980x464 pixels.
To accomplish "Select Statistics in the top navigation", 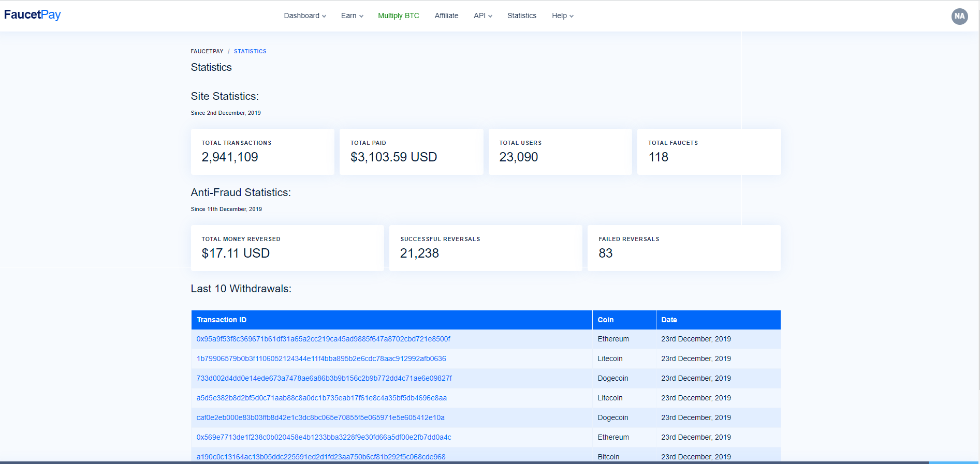I will coord(521,16).
